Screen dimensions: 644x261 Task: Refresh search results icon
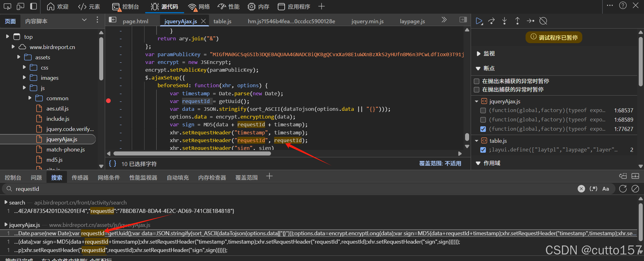click(x=623, y=189)
